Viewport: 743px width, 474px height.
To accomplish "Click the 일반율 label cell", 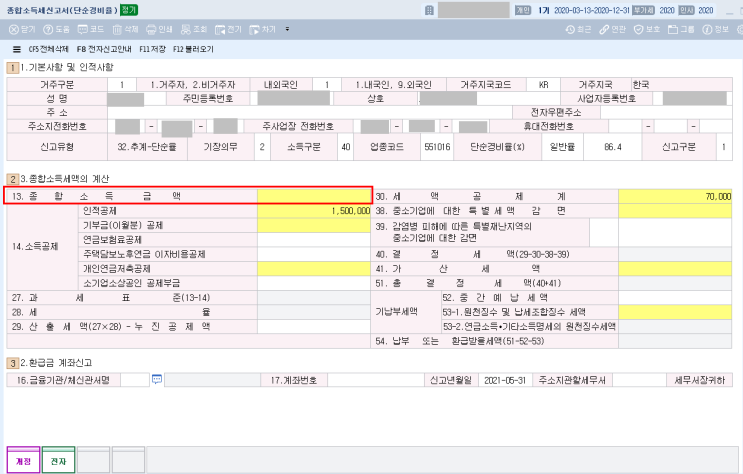I will (x=562, y=147).
